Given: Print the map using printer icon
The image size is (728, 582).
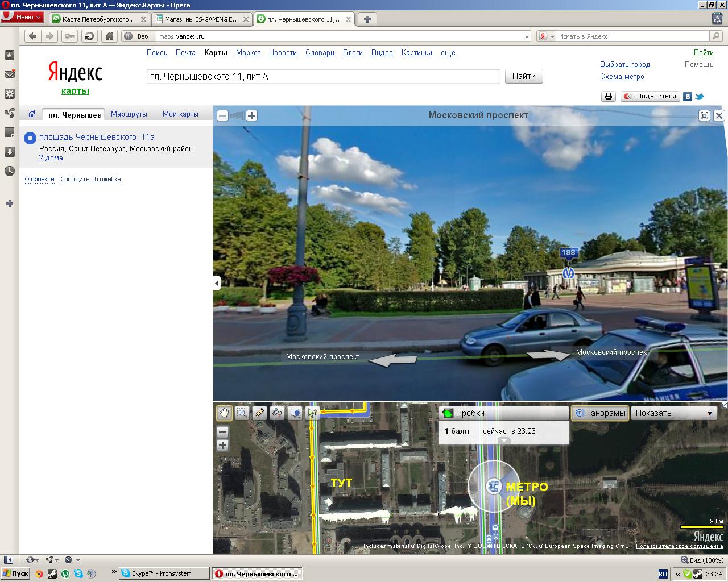Looking at the screenshot, I should [608, 97].
